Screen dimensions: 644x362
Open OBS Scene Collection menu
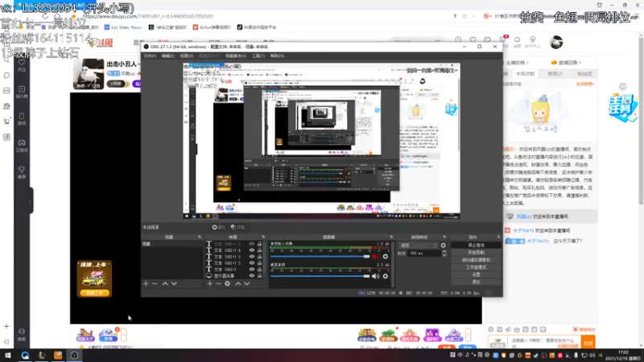pos(235,56)
